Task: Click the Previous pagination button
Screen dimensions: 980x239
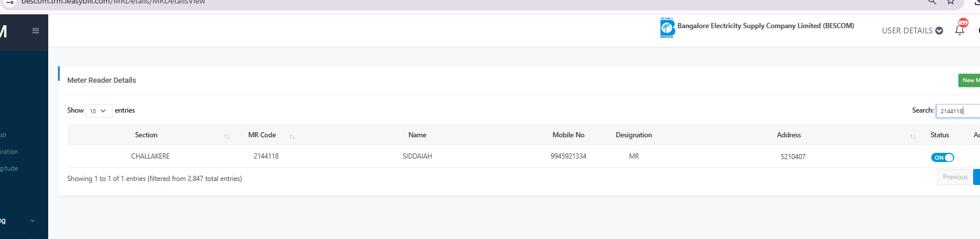Action: point(955,177)
